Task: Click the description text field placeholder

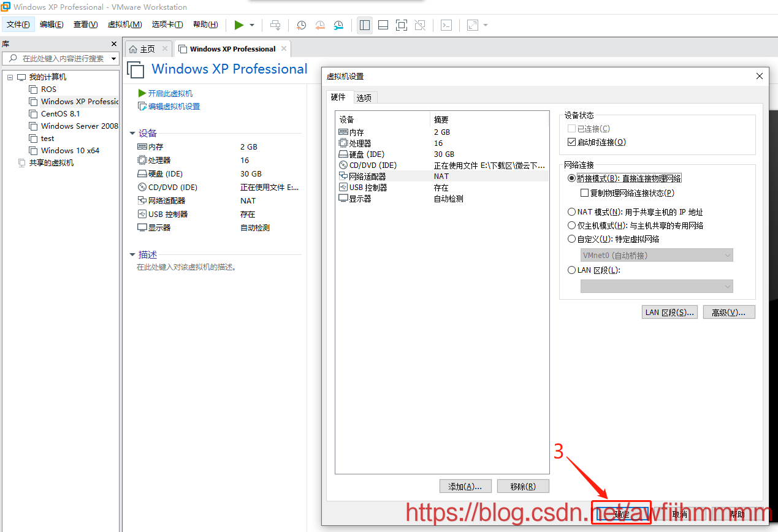Action: click(186, 267)
